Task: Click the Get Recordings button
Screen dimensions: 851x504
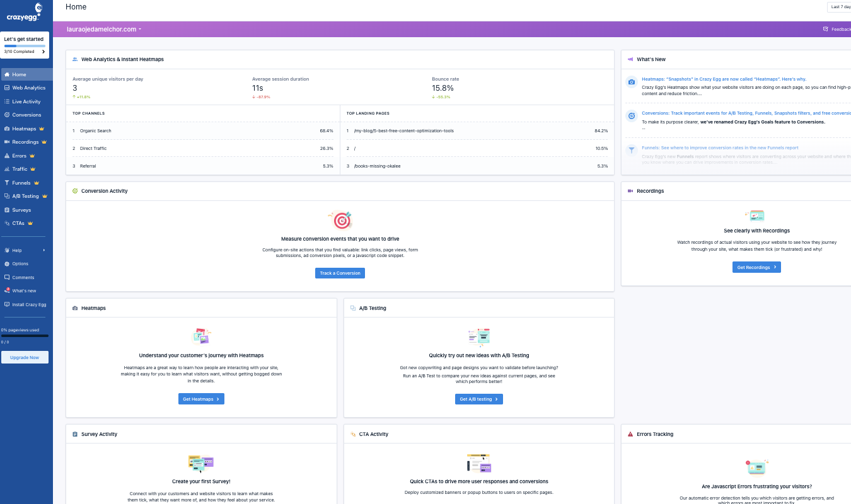Action: 756,266
